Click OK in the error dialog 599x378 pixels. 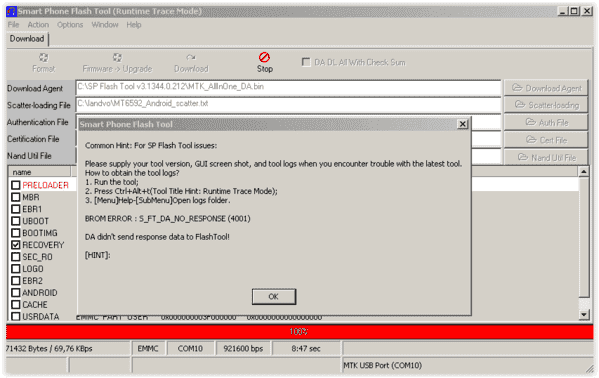(x=274, y=297)
